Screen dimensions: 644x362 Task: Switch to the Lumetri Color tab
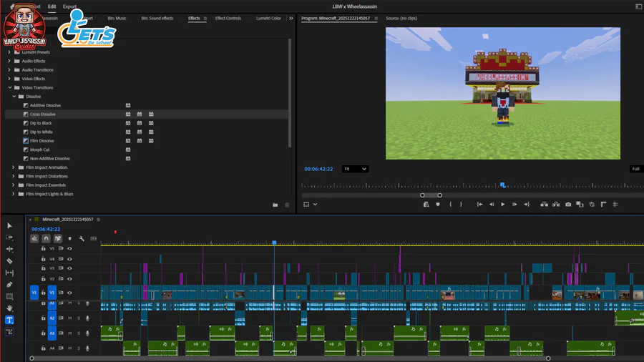point(268,19)
